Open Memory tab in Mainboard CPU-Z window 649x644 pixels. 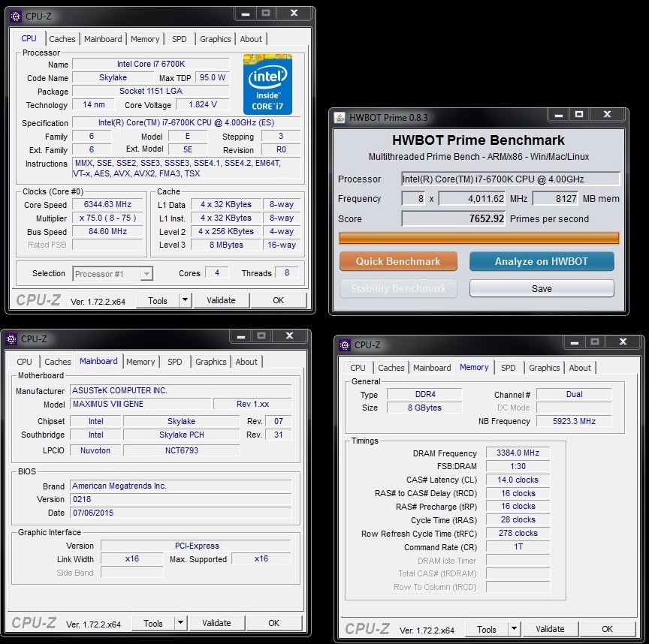(x=140, y=362)
